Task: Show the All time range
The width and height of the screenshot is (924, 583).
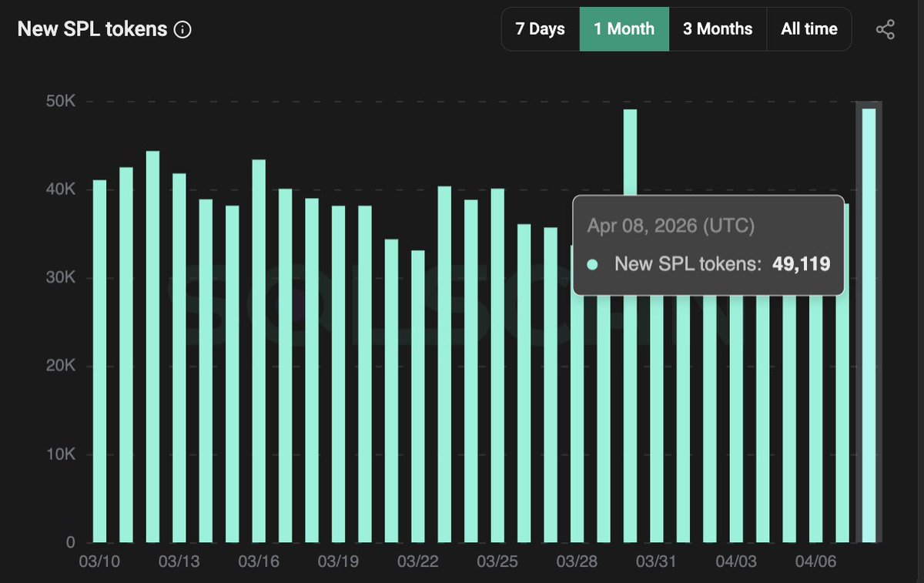Action: [809, 29]
